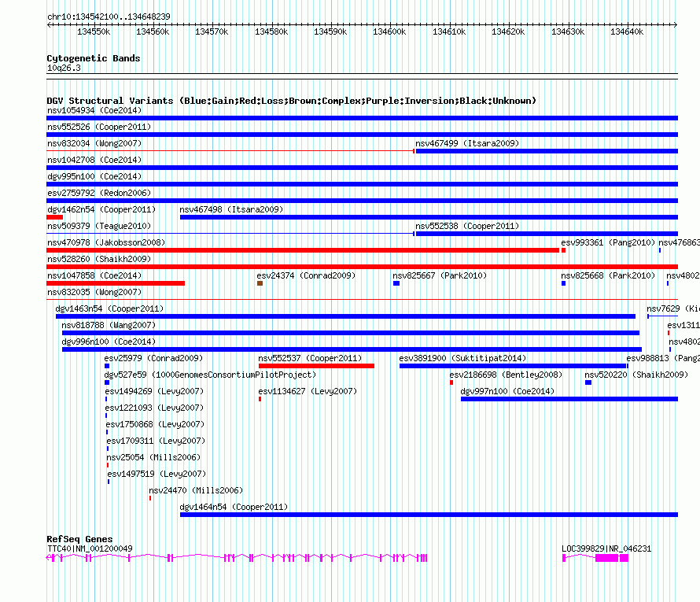
Task: Select the blue nsv825667 (Park2010) marker
Action: [x=396, y=283]
